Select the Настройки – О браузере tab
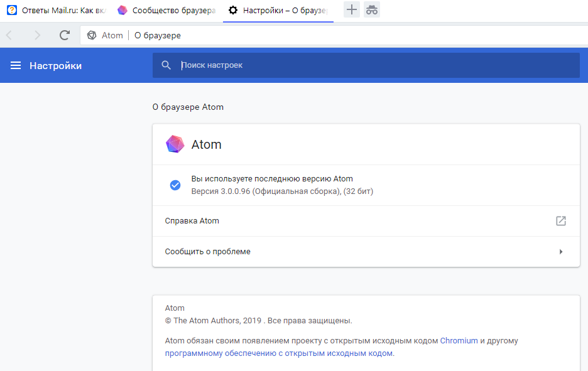588x371 pixels. 278,11
